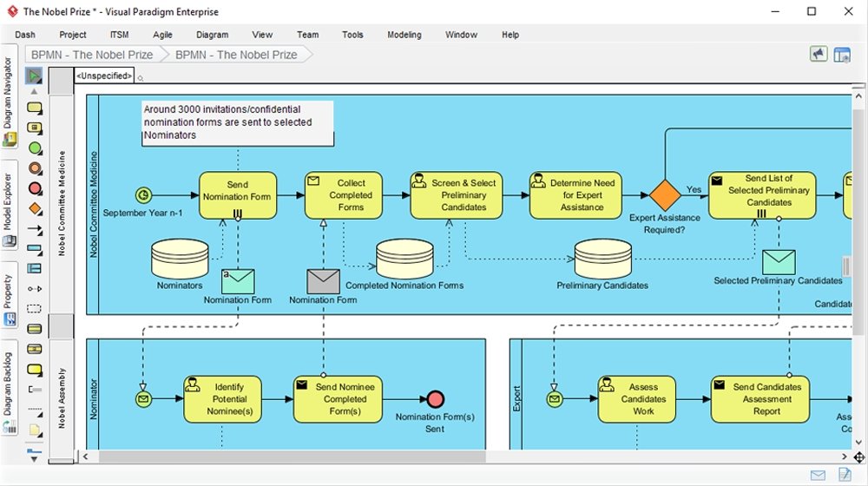Screen dimensions: 868x486
Task: Select the Nobel Assembly lane header
Action: click(x=62, y=398)
